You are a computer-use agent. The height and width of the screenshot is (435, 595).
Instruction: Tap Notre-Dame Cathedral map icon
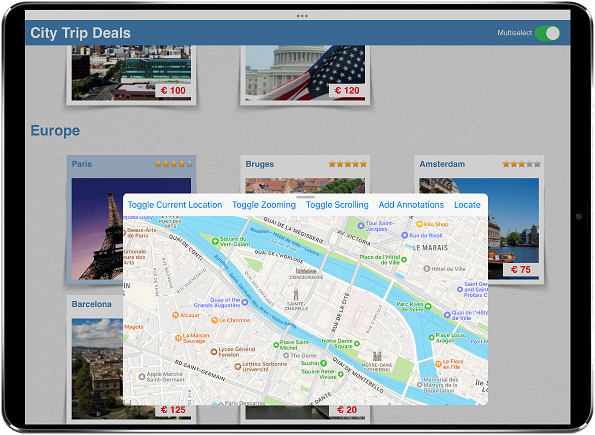tap(377, 356)
